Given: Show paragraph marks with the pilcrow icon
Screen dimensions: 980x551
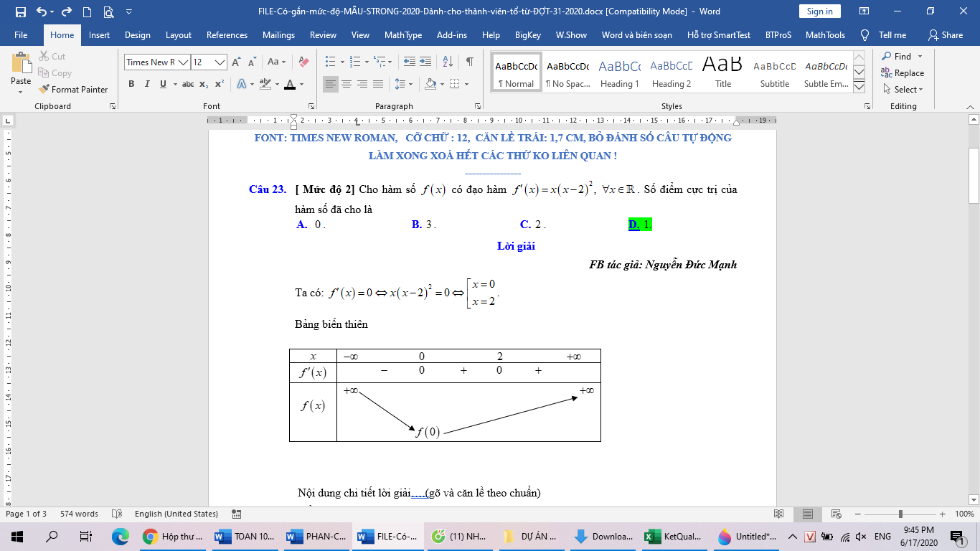Looking at the screenshot, I should [469, 62].
